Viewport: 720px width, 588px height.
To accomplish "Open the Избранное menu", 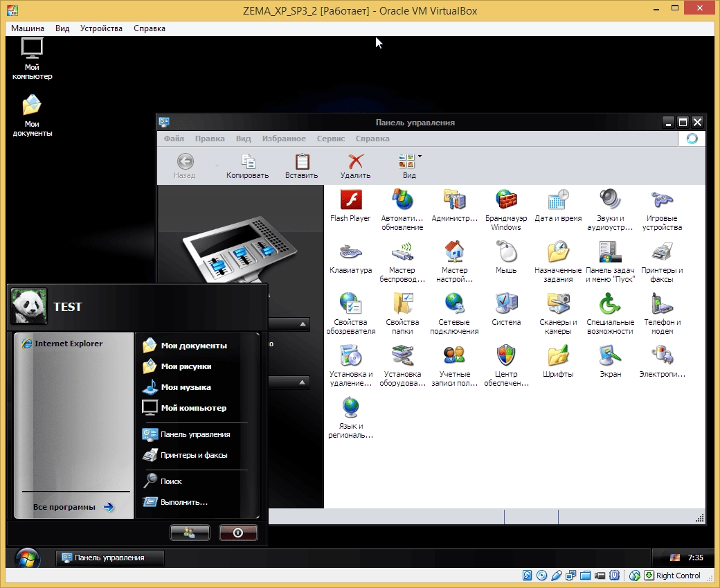I will (x=284, y=139).
